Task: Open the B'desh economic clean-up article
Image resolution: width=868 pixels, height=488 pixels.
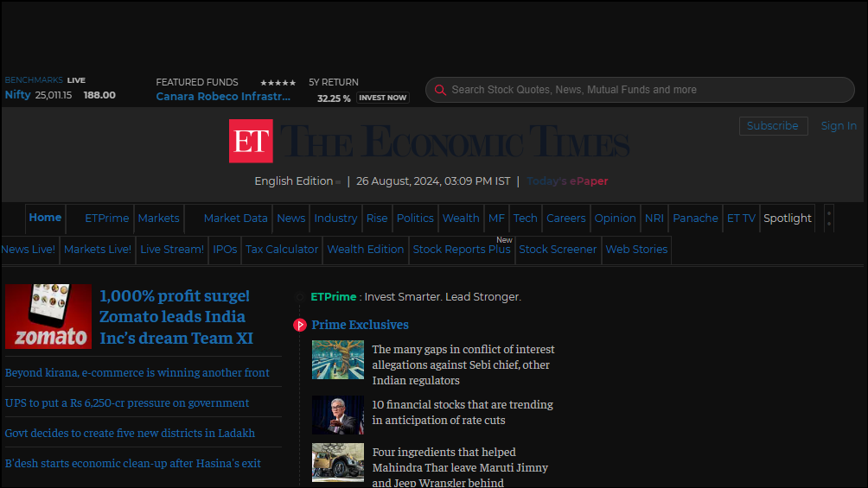Action: tap(133, 463)
